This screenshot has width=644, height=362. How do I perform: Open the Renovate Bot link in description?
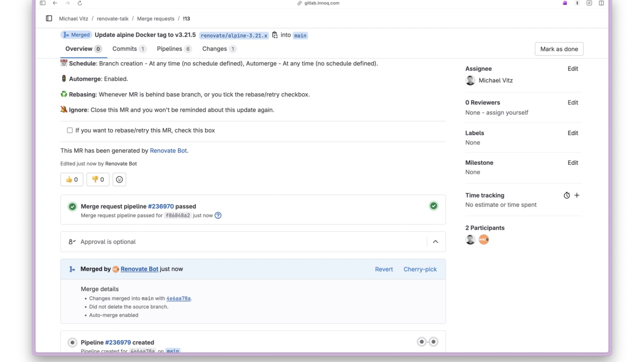click(x=168, y=150)
